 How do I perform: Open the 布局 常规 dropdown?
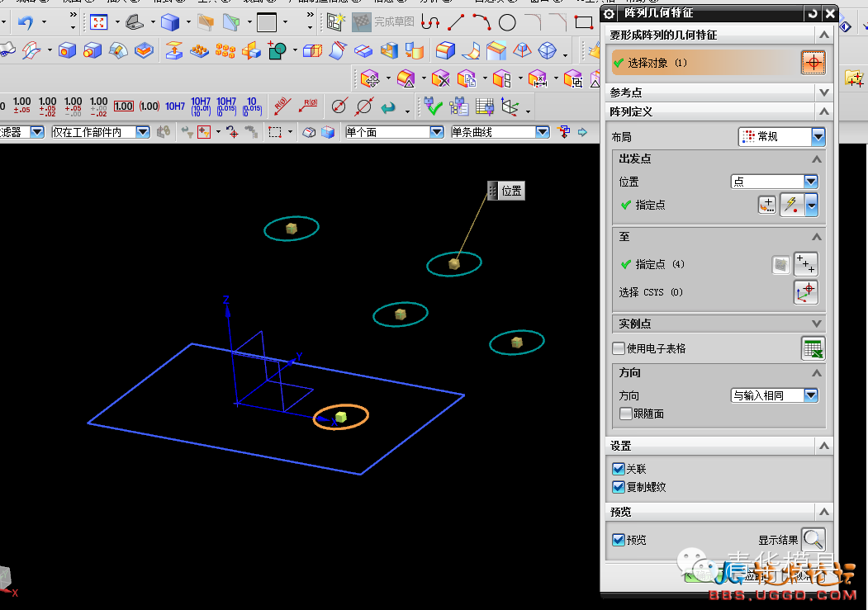click(x=781, y=136)
